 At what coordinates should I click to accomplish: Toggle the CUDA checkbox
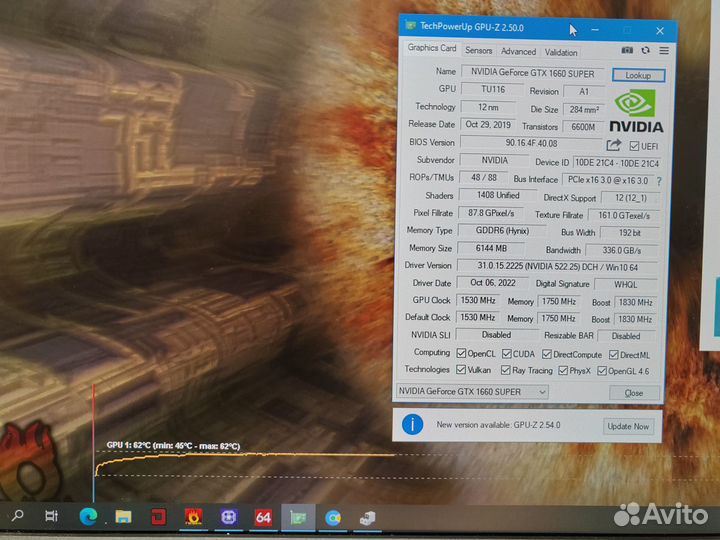(506, 354)
